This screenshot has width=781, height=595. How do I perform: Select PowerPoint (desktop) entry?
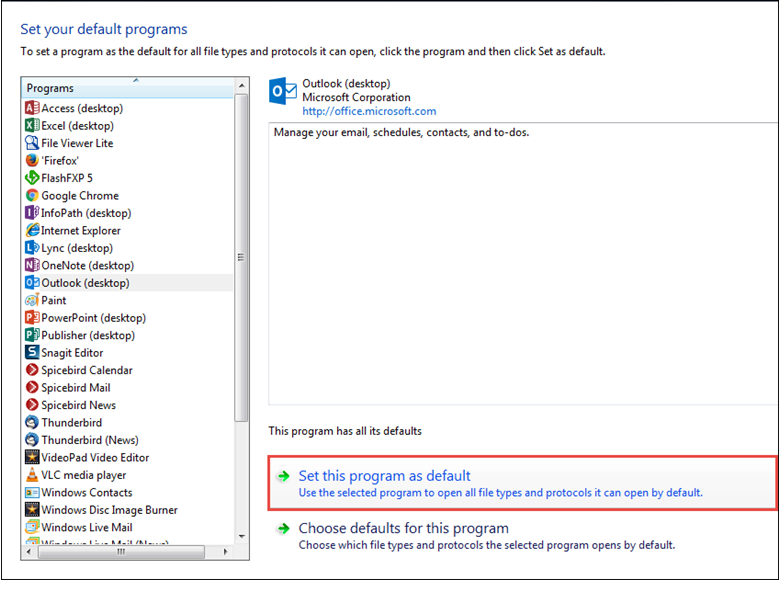click(x=94, y=317)
